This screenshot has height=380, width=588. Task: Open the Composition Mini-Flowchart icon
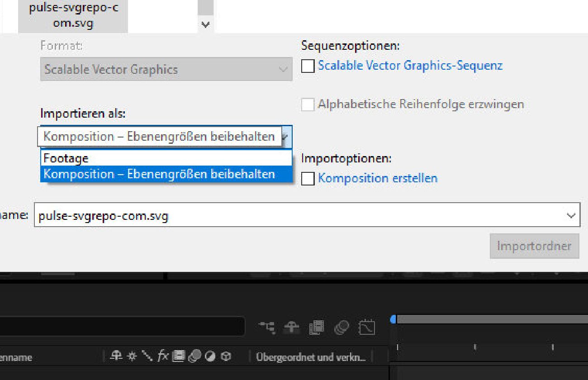[268, 327]
